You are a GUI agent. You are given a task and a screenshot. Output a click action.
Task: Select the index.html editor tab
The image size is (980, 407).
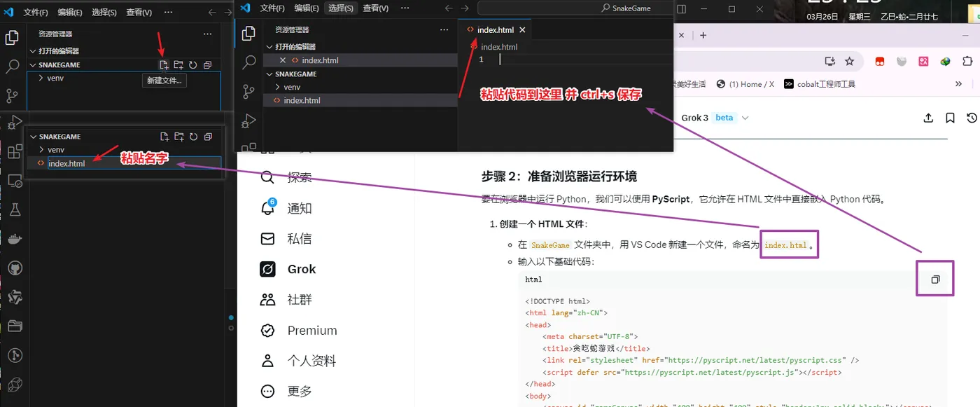pos(496,30)
